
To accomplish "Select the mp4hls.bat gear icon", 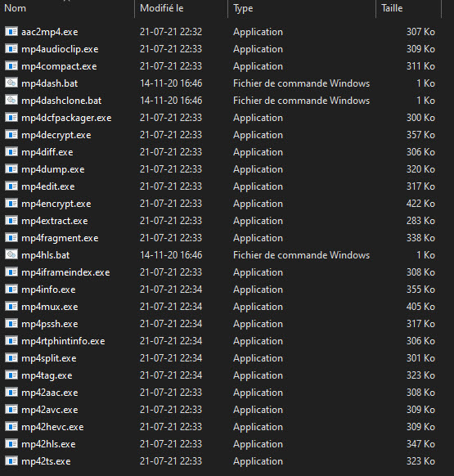I will point(11,254).
